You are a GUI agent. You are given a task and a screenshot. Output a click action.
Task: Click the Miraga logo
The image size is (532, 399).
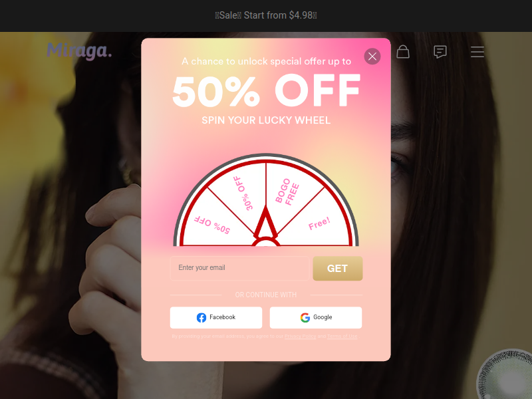click(79, 51)
